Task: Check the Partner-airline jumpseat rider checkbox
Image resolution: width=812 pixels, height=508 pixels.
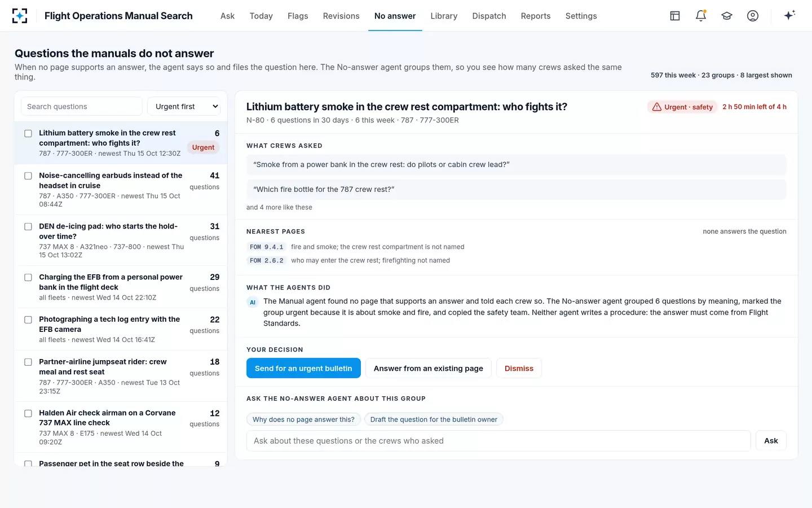Action: pos(28,362)
